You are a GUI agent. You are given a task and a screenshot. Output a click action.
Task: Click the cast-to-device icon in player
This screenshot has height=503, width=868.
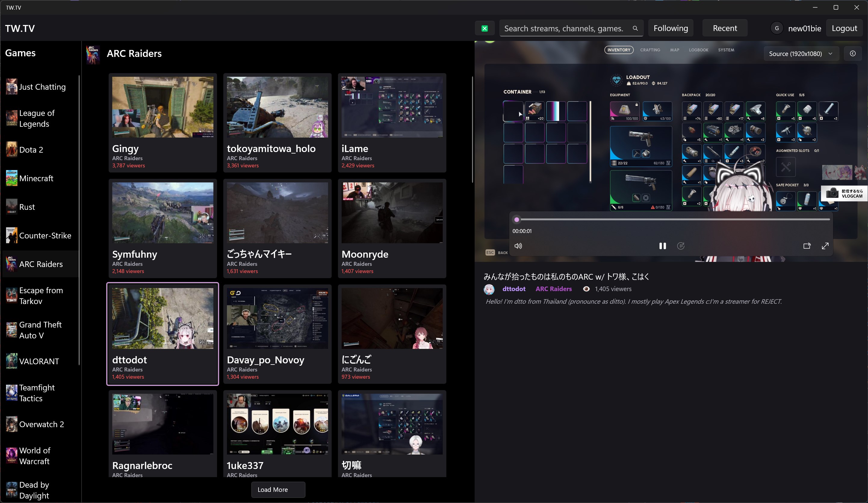[x=807, y=246]
